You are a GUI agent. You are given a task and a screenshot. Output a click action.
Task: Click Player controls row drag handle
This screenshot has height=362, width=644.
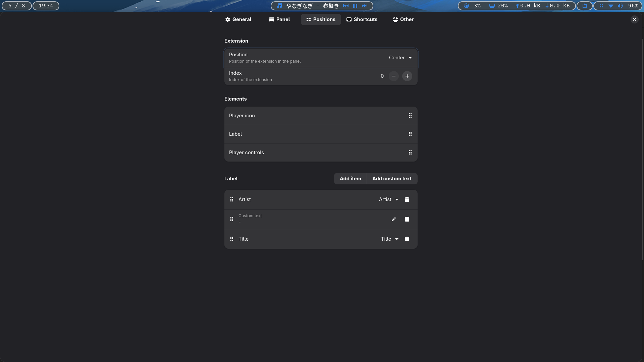pyautogui.click(x=410, y=153)
